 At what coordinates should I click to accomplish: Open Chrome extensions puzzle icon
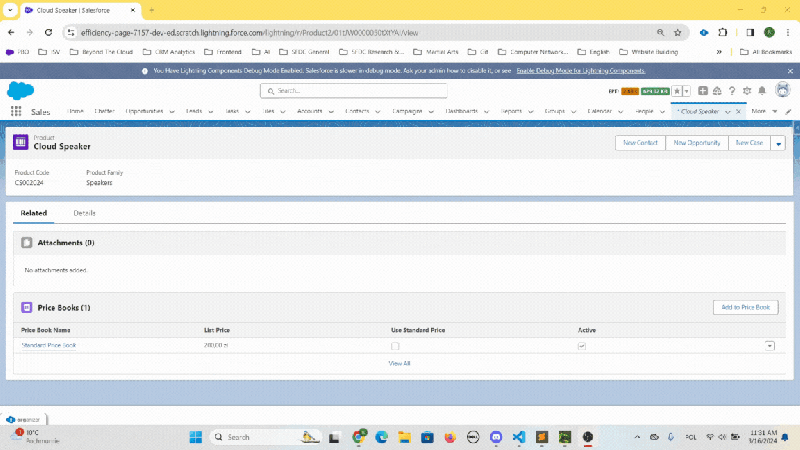722,33
